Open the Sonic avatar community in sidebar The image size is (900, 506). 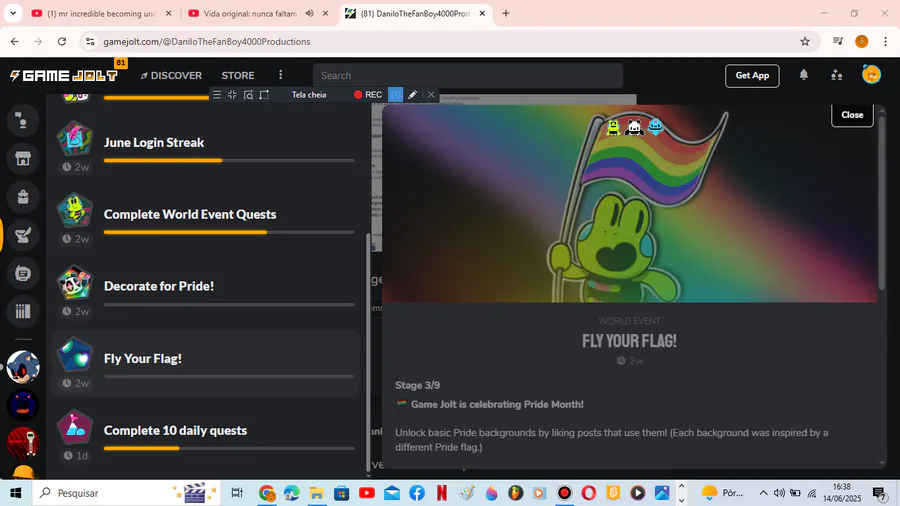pos(23,367)
